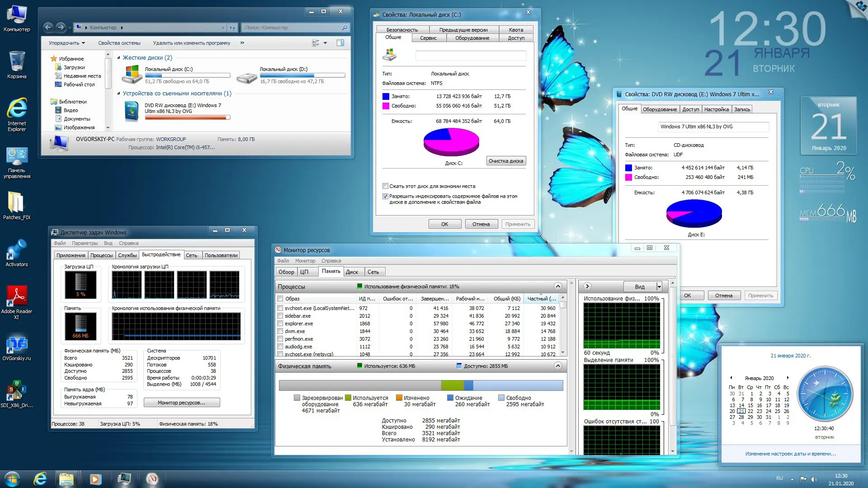Screen dimensions: 868x488
Task: Click change date and time settings link
Action: (790, 454)
